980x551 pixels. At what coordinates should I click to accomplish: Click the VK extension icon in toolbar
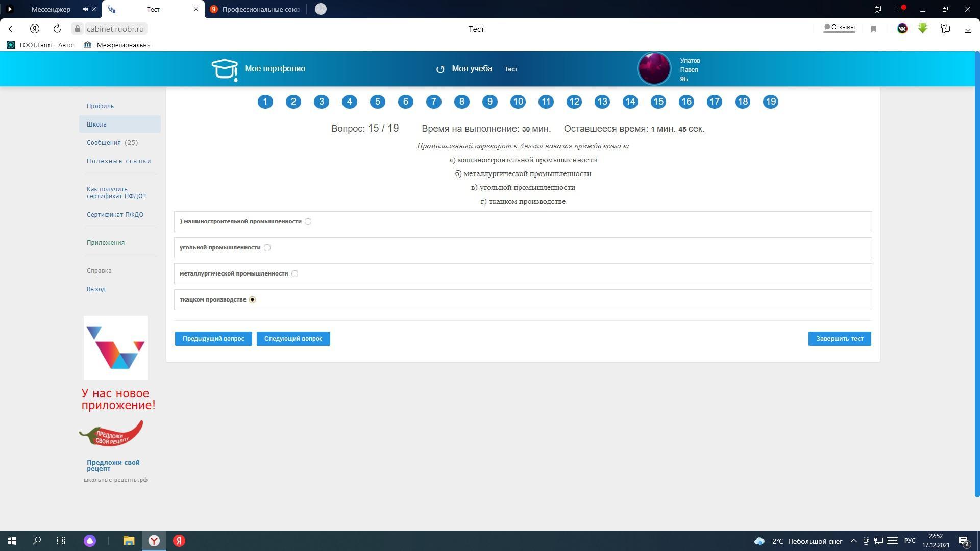tap(902, 29)
